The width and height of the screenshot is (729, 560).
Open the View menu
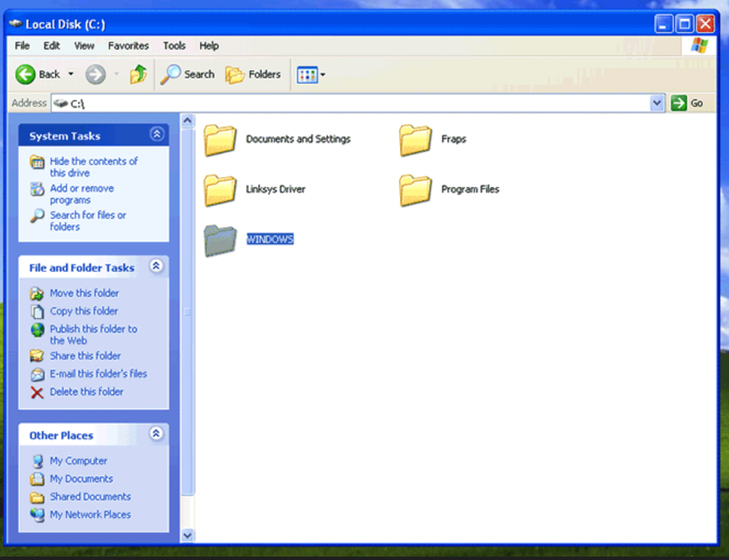coord(84,46)
